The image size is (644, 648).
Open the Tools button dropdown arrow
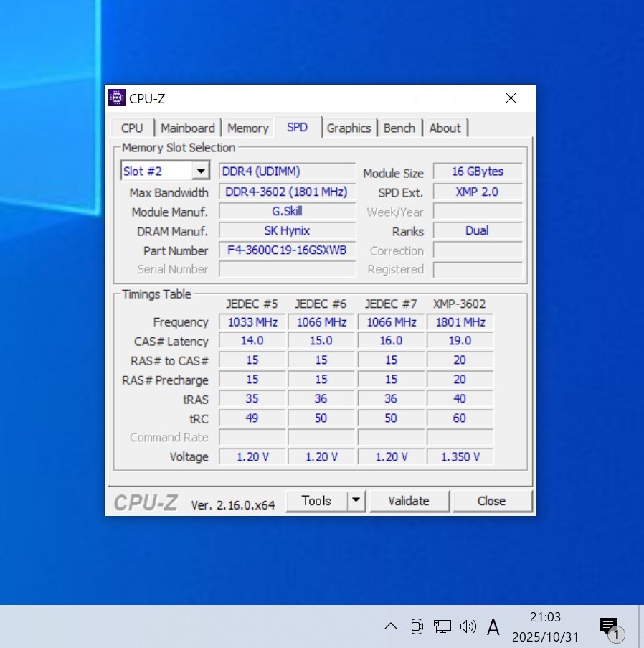[x=356, y=501]
